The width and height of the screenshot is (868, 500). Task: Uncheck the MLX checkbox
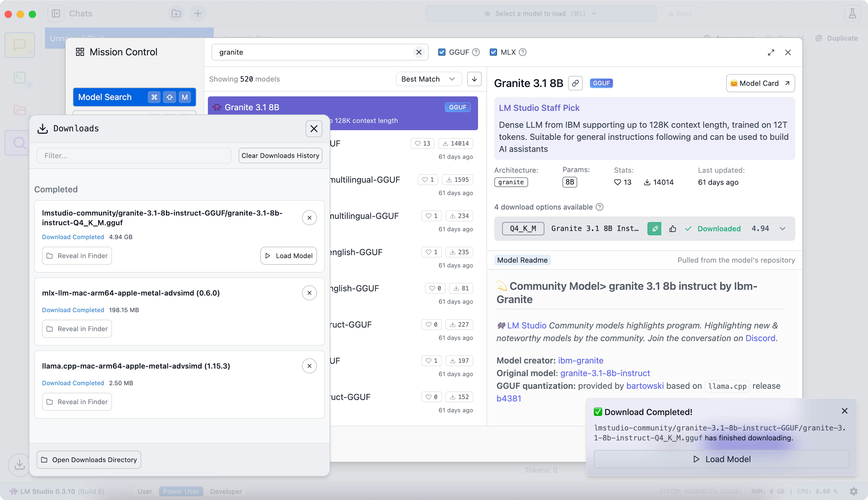click(493, 52)
